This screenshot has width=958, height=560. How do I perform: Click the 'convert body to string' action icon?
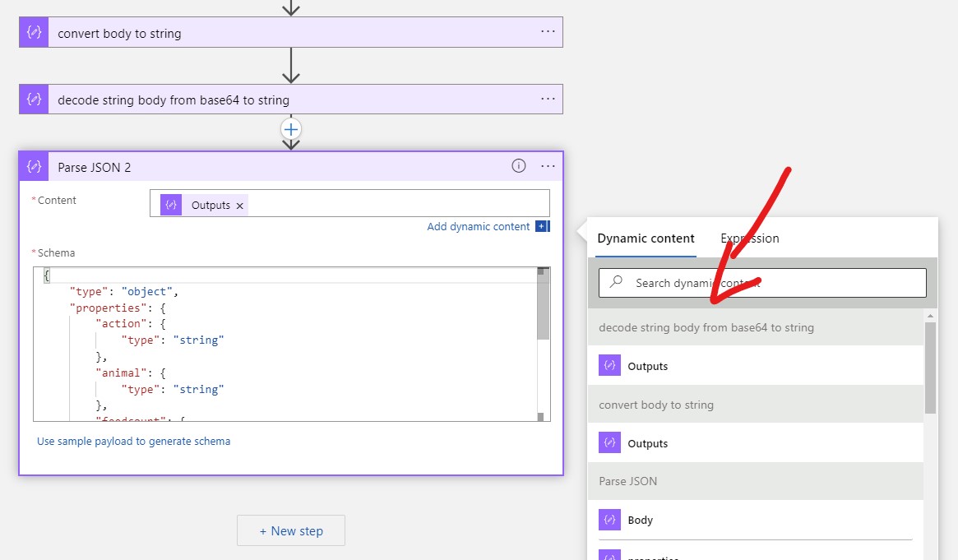click(x=34, y=33)
